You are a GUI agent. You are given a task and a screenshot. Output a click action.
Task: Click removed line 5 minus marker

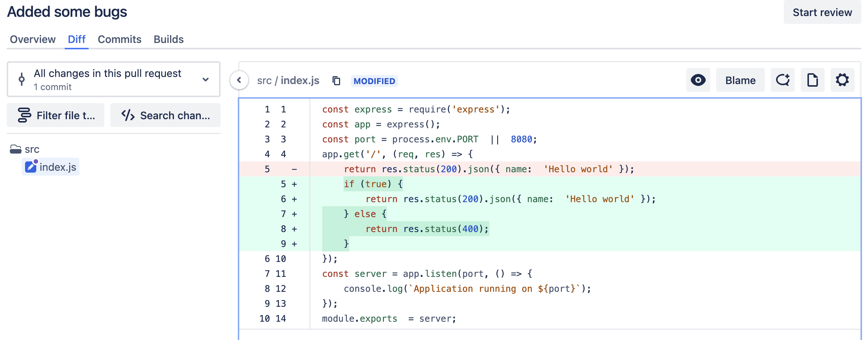click(294, 169)
